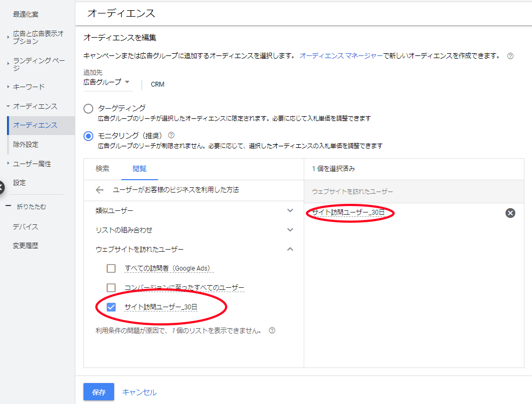Open 変更履歴 in the sidebar
This screenshot has width=532, height=404.
pos(25,246)
